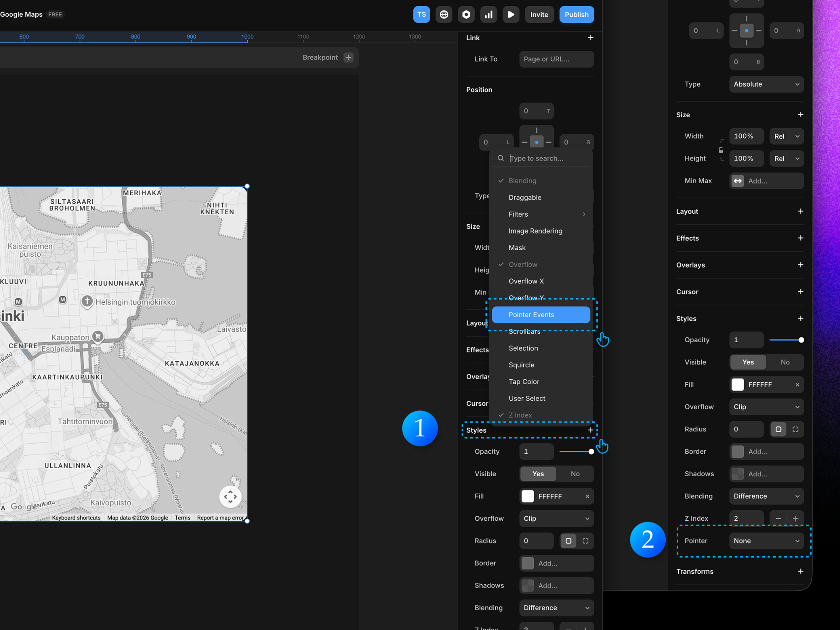Set Visible to Yes in right panel

(x=748, y=362)
